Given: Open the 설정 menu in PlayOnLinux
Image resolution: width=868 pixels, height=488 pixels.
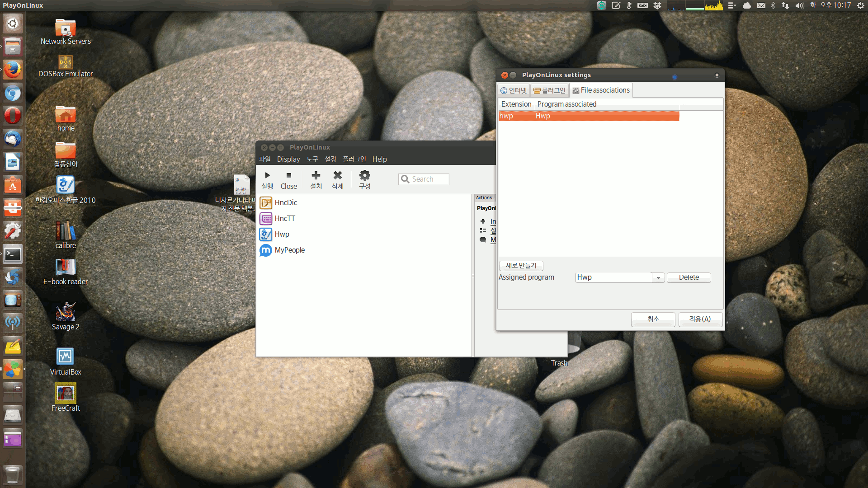Looking at the screenshot, I should tap(330, 159).
